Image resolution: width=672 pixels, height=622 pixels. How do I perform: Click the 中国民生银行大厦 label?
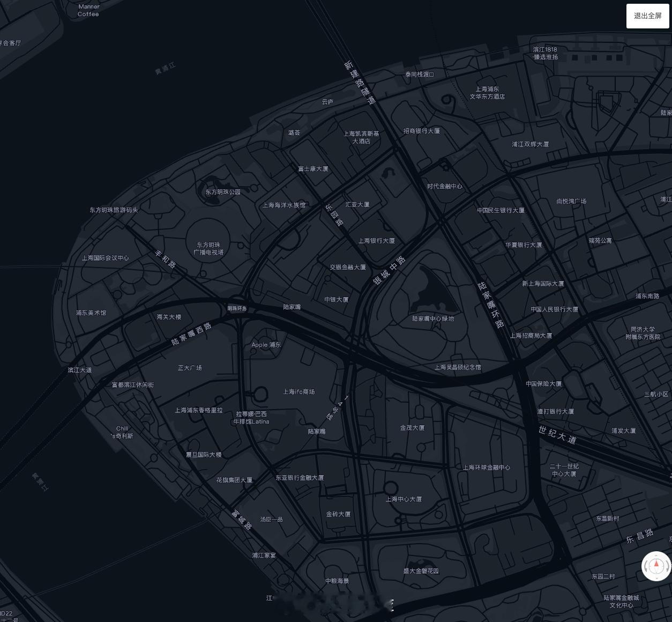pos(501,210)
